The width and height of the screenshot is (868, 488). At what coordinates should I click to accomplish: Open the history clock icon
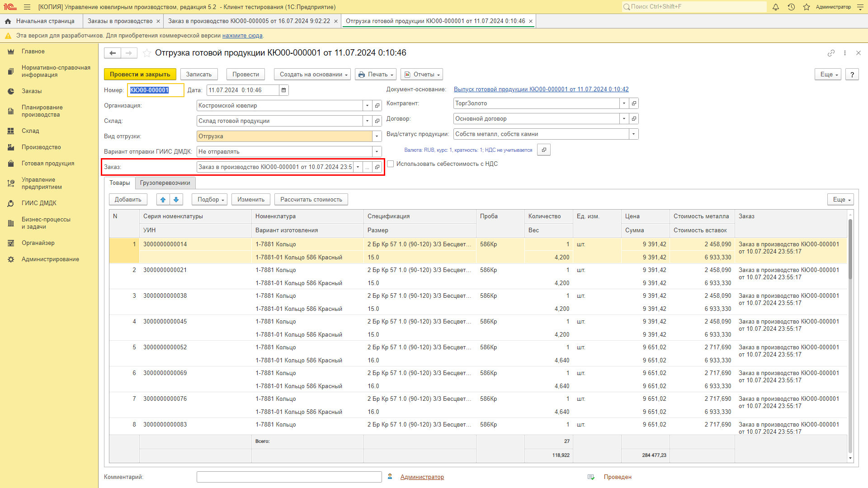click(x=791, y=7)
